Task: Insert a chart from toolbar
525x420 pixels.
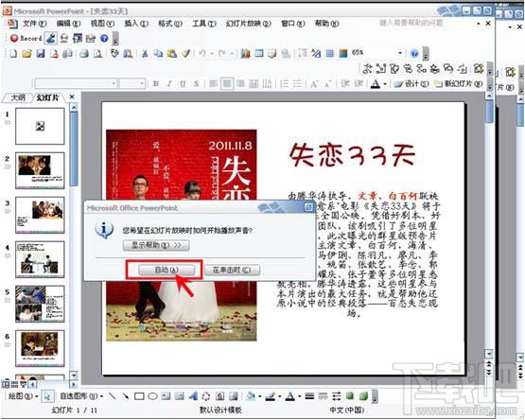Action: (x=245, y=53)
